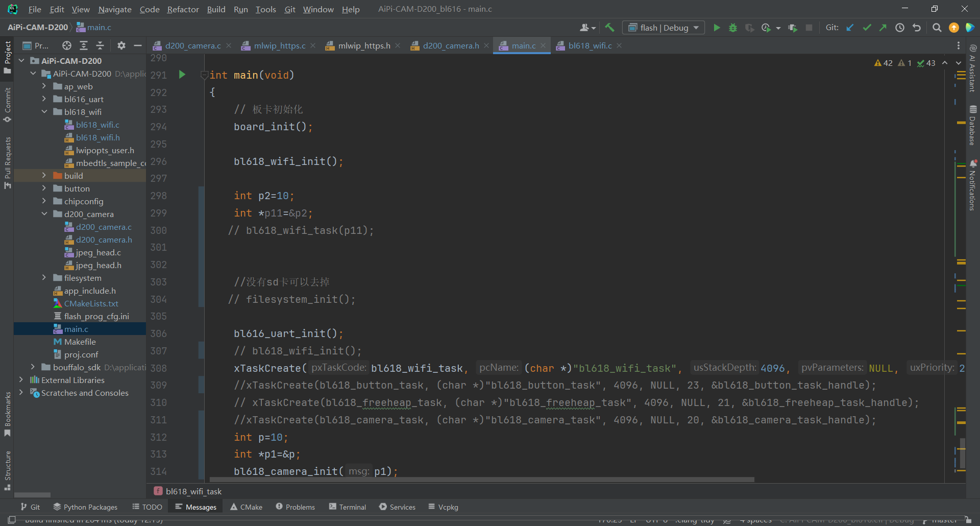The width and height of the screenshot is (980, 526).
Task: Expand the build folder
Action: tap(44, 176)
